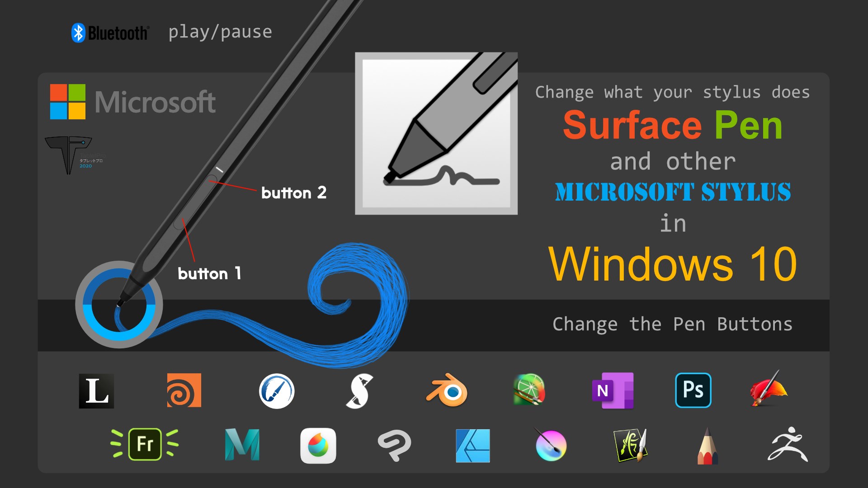The height and width of the screenshot is (488, 868).
Task: Click the Autodesk Maya M icon
Action: tap(242, 445)
